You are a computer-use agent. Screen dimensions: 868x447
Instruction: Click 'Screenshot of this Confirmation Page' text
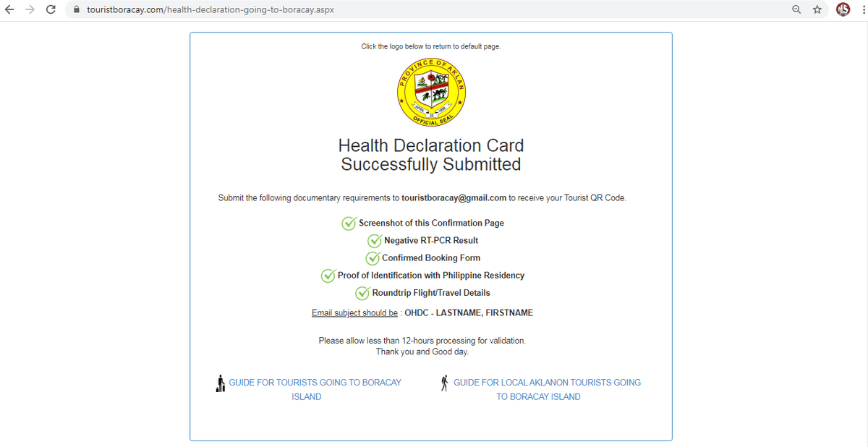pyautogui.click(x=431, y=223)
